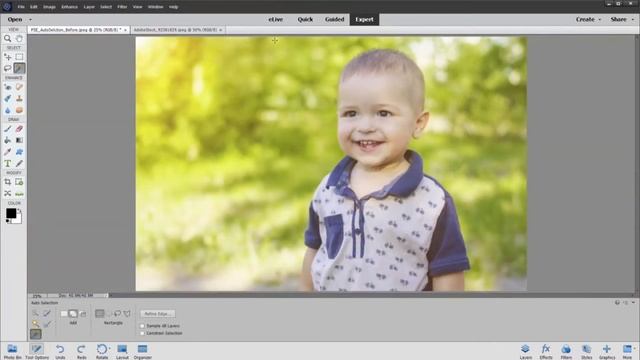Screen dimensions: 640x360
Task: Open the Layers panel
Action: click(525, 351)
